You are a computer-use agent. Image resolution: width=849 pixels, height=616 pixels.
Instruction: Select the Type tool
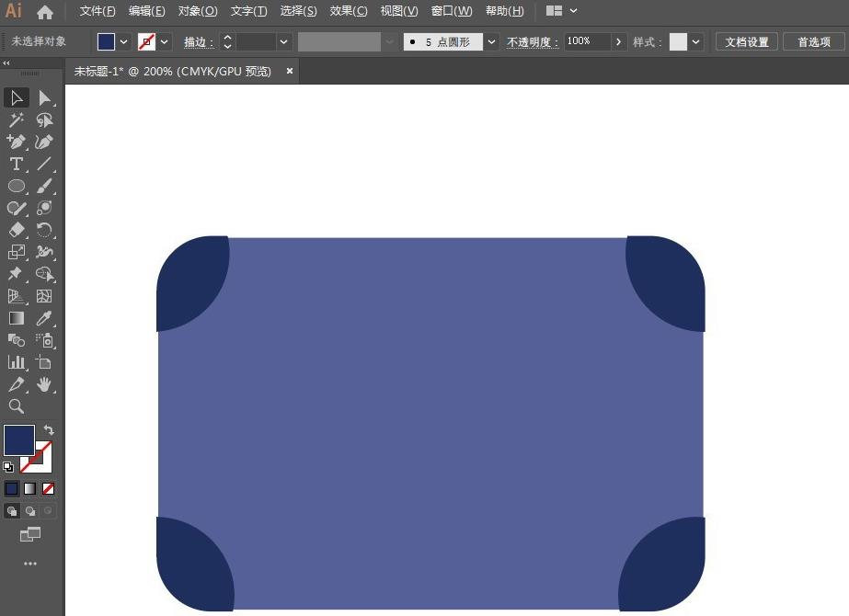(17, 164)
